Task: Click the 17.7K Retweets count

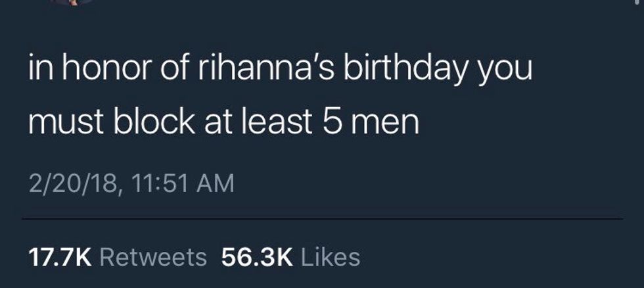Action: point(118,257)
